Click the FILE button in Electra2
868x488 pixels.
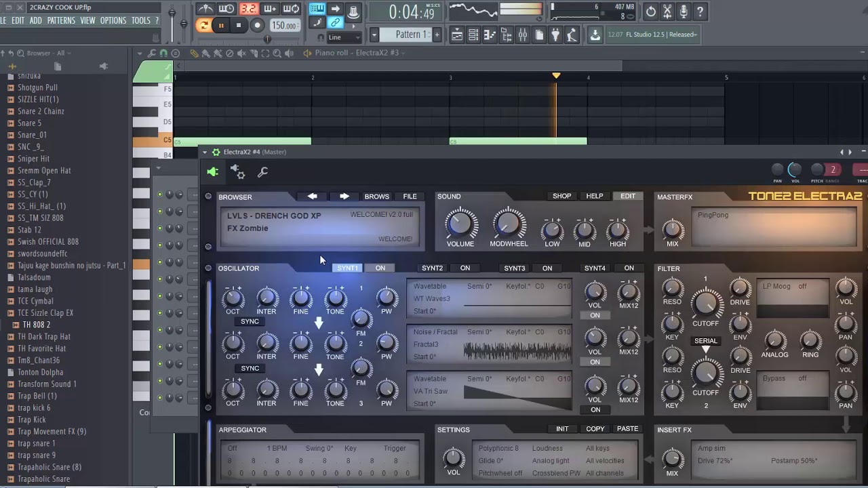coord(410,197)
